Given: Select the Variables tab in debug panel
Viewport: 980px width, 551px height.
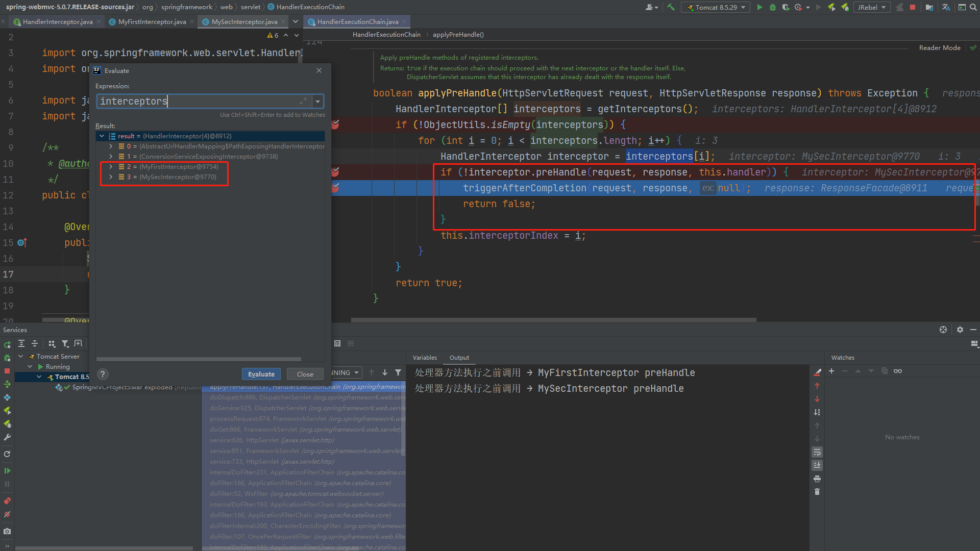Looking at the screenshot, I should [x=425, y=357].
